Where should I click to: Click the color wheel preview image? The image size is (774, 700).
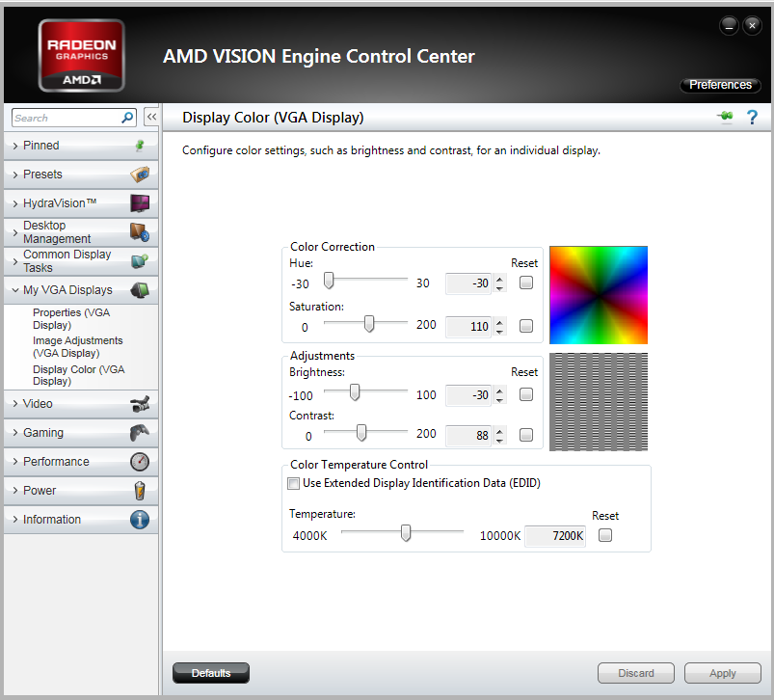pos(599,295)
